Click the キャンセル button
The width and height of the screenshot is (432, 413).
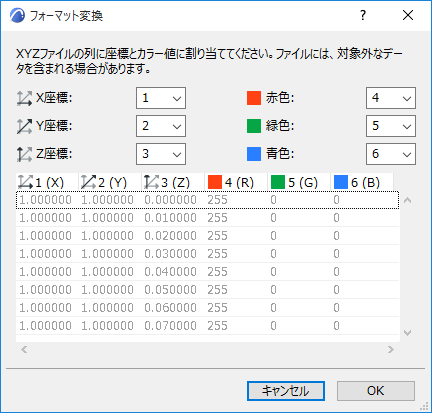click(x=286, y=391)
